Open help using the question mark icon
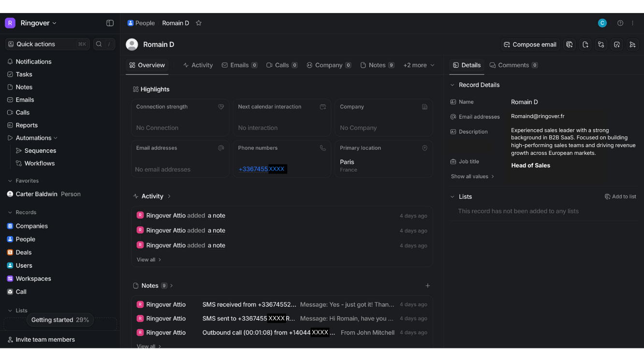Image resolution: width=644 pixels, height=361 pixels. coord(620,23)
